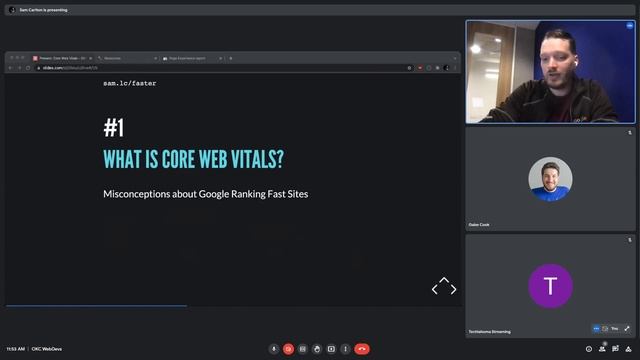Select the Techlahoma Streaming participant tile
The height and width of the screenshot is (360, 640).
click(x=551, y=286)
